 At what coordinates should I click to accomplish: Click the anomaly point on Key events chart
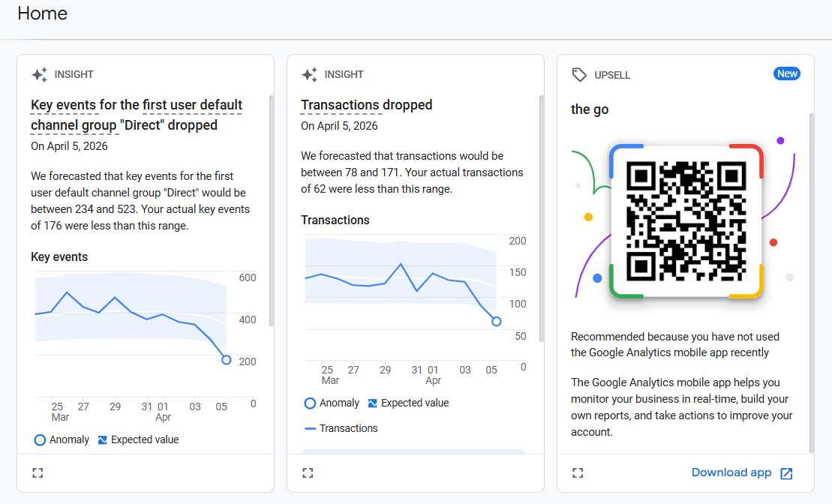(227, 360)
